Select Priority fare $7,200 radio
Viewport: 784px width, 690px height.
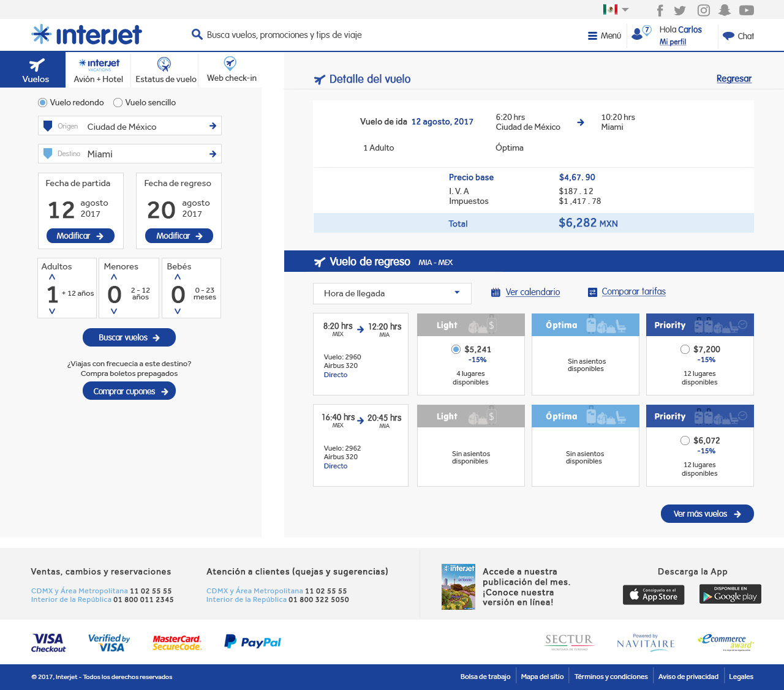point(685,349)
